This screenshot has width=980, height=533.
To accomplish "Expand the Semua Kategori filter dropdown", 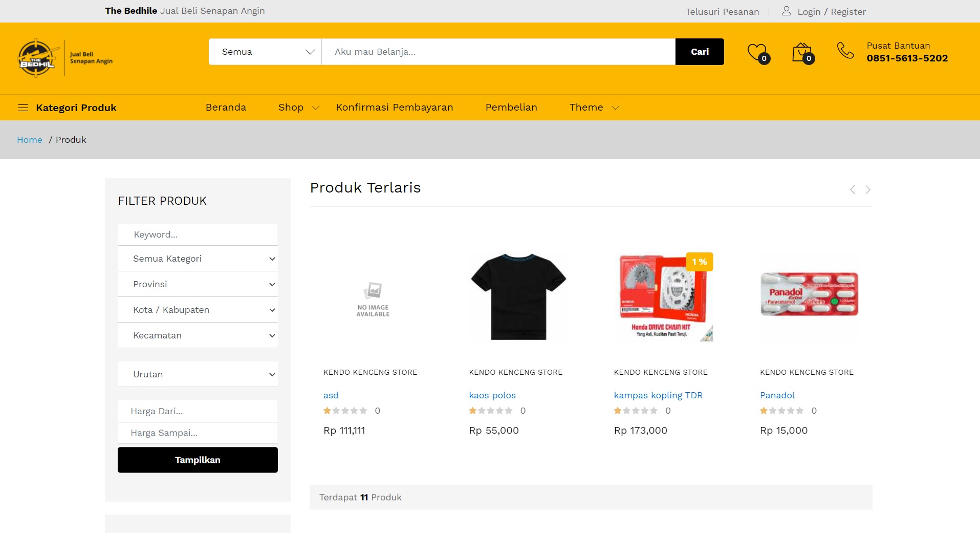I will click(x=198, y=259).
